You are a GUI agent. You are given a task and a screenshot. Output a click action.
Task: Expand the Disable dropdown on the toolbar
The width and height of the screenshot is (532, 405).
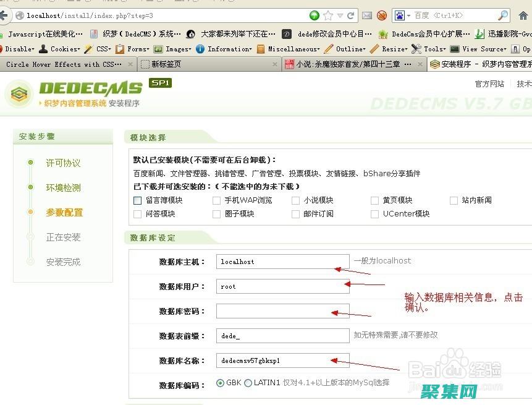point(17,49)
